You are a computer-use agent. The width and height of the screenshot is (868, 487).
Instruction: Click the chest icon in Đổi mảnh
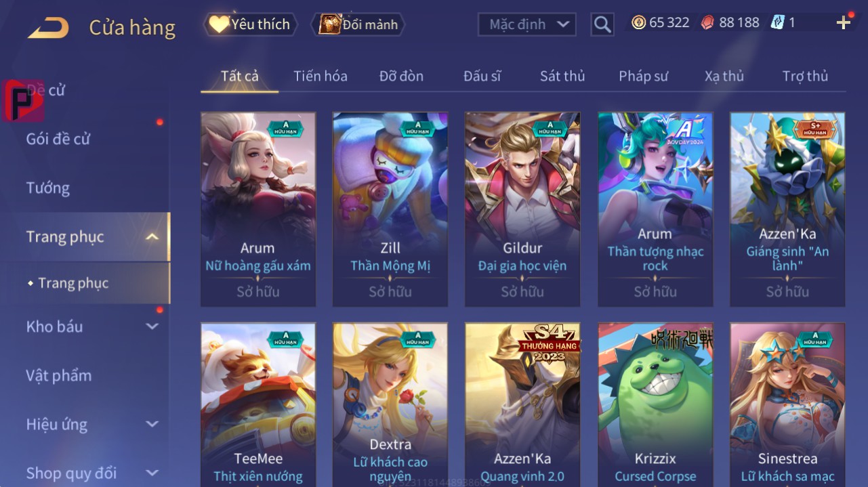point(329,24)
